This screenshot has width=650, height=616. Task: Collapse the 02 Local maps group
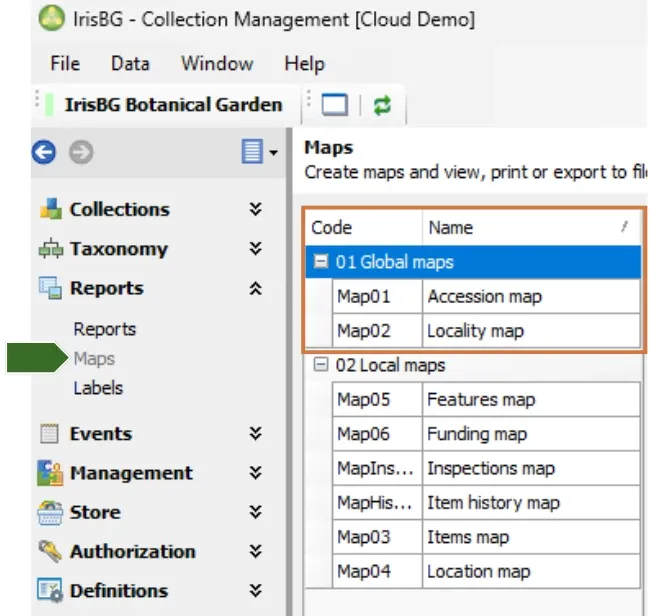click(321, 365)
